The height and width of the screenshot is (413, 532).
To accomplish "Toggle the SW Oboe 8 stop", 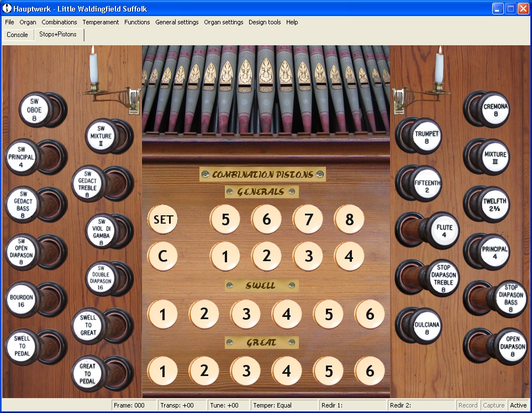I will click(x=34, y=110).
